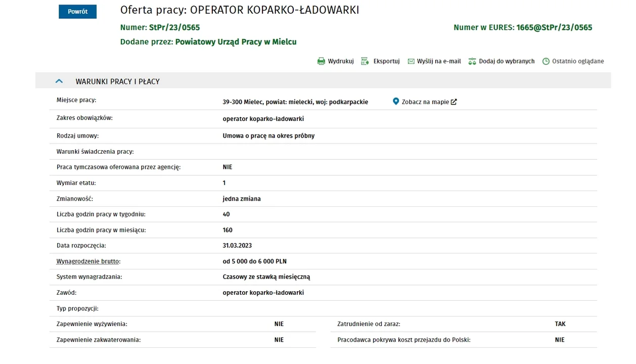The image size is (636, 364).
Task: Click the start date 31.03.2023
Action: [237, 246]
